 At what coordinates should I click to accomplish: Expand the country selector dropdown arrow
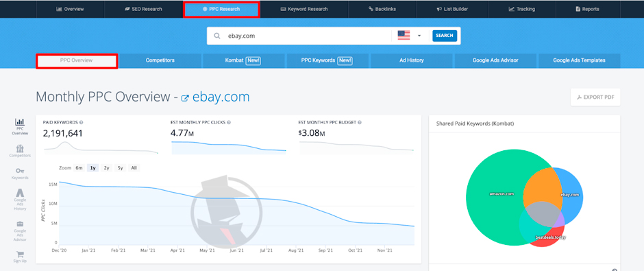(x=419, y=36)
